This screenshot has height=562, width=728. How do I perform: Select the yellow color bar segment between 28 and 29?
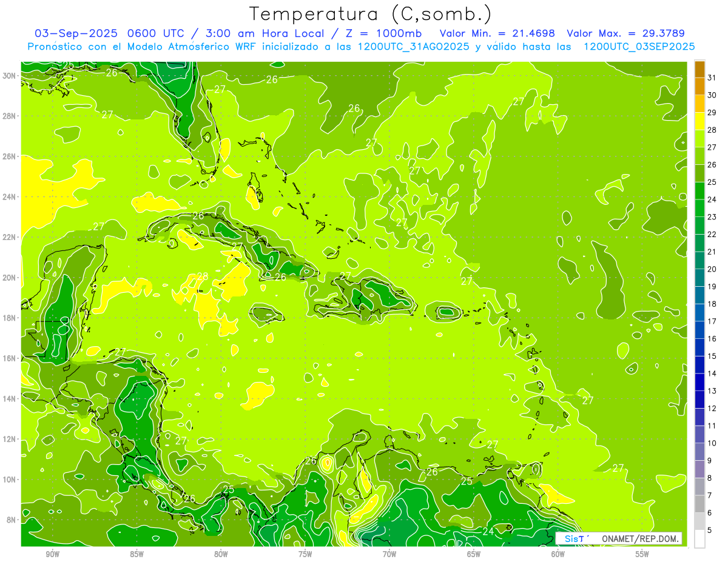pyautogui.click(x=699, y=121)
